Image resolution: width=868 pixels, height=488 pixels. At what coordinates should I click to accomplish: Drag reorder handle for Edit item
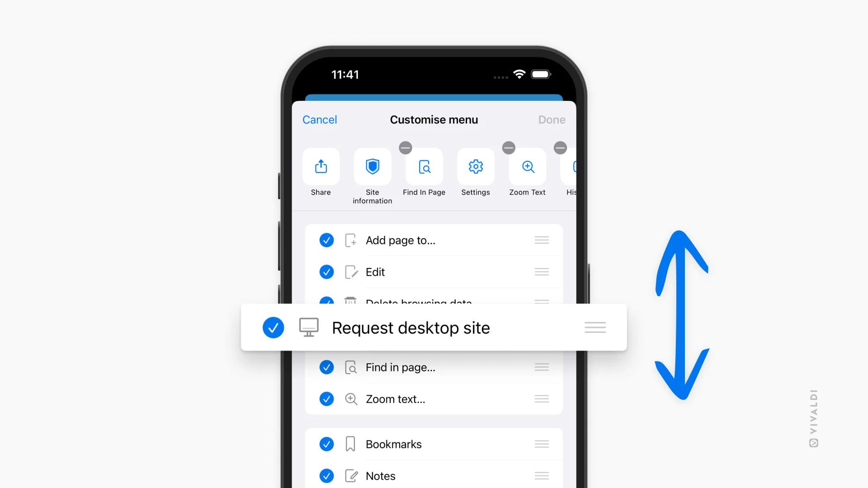point(541,272)
